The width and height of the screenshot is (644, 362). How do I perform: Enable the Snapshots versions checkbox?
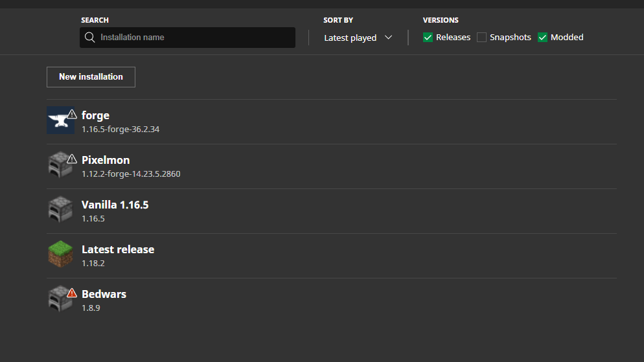(482, 38)
